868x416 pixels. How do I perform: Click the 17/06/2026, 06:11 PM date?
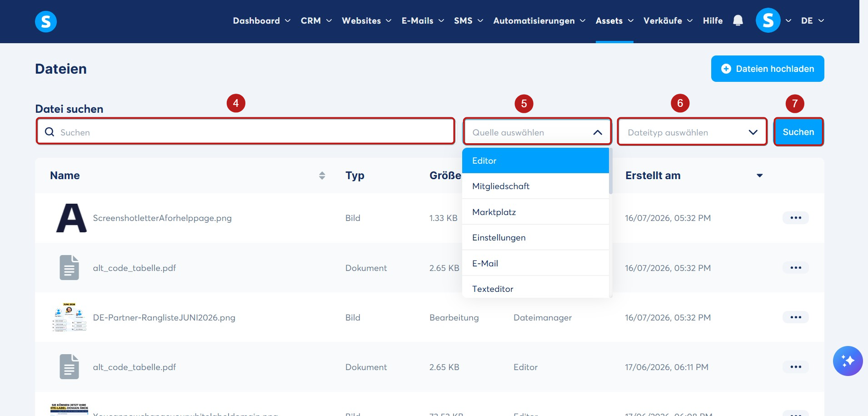click(667, 367)
